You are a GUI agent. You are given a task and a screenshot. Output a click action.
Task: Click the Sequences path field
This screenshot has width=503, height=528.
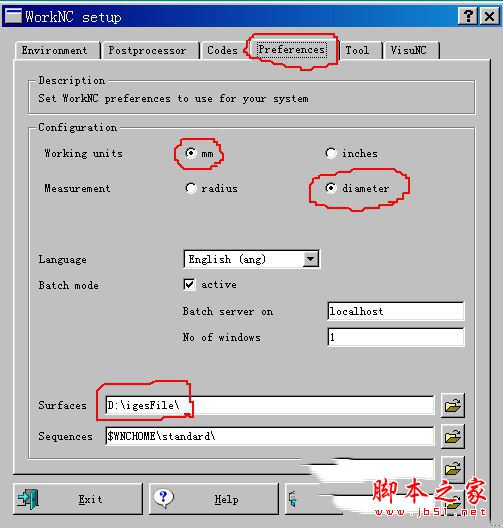[269, 436]
